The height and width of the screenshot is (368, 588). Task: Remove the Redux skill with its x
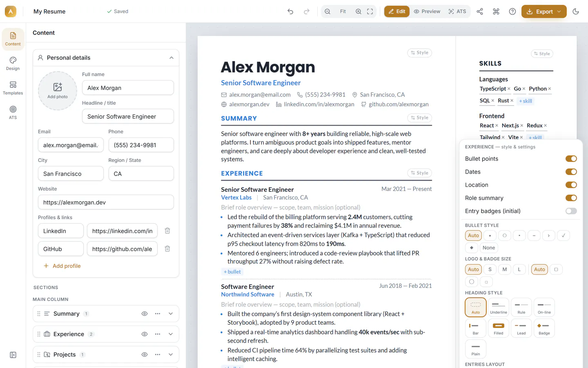click(545, 126)
